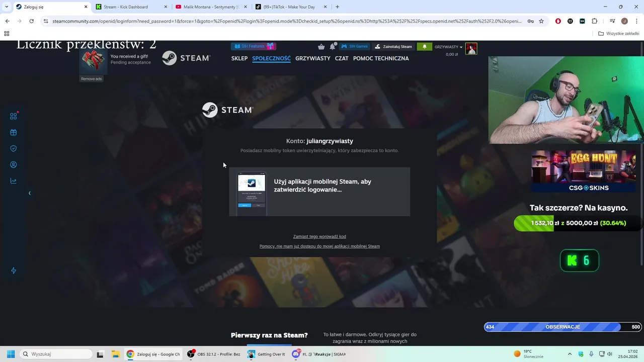Screen dimensions: 644x362
Task: Collapse the sidebar using the left chevron
Action: pyautogui.click(x=29, y=193)
